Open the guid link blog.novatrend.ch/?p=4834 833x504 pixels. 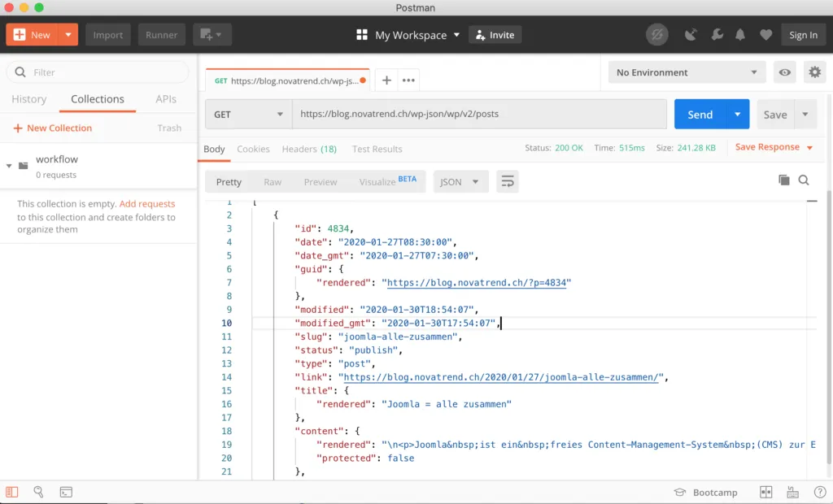(x=477, y=283)
